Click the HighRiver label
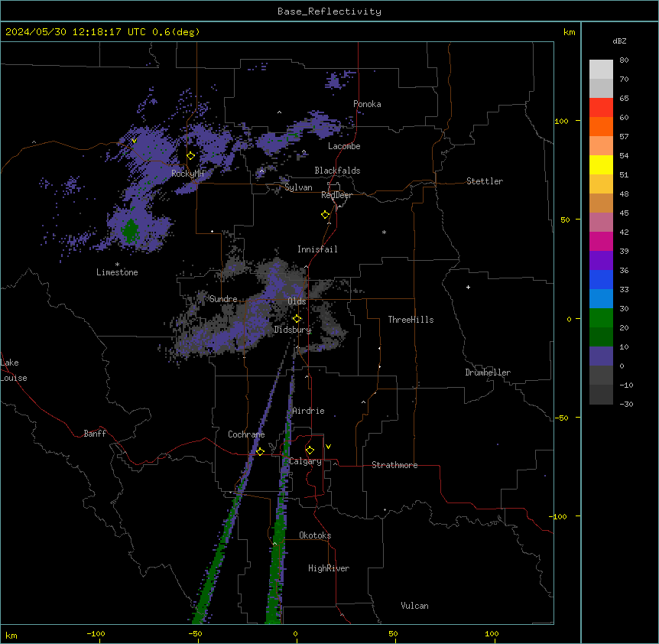Viewport: 659px width, 644px height. pos(329,568)
